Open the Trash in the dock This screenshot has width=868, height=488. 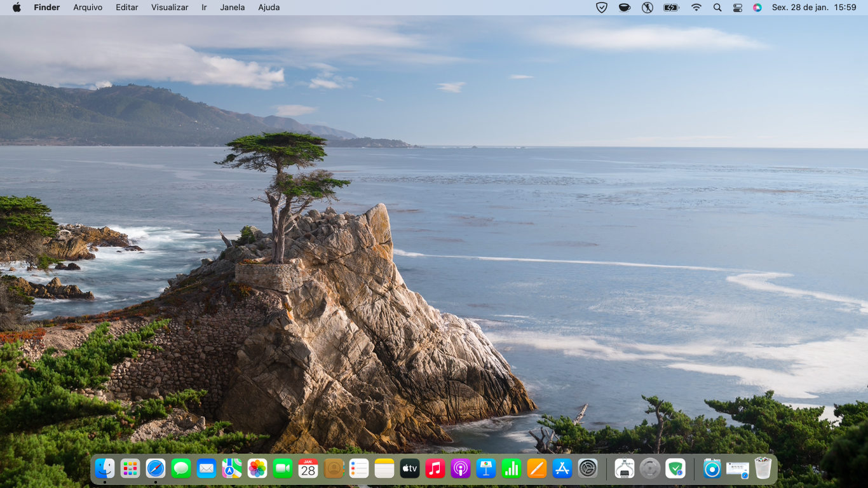[x=763, y=469]
